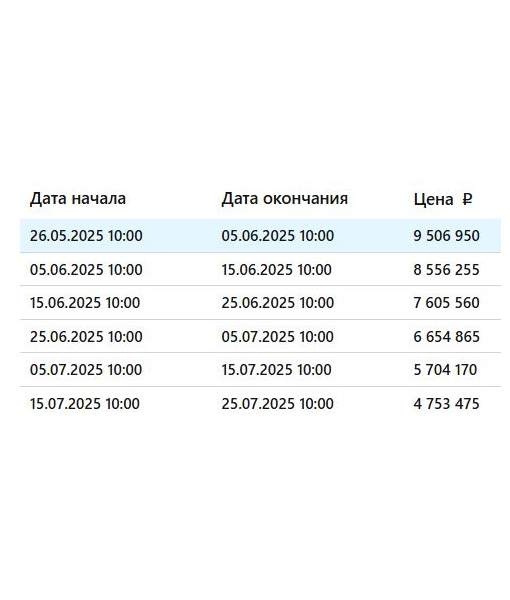Click end date 05.07.2025 10:00 in fourth row
Image resolution: width=510 pixels, height=600 pixels.
[277, 337]
